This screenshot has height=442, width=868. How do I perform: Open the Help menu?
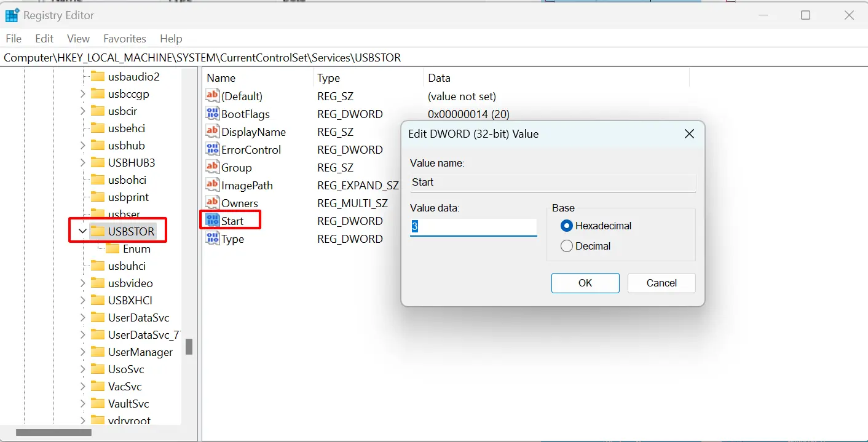pyautogui.click(x=171, y=38)
